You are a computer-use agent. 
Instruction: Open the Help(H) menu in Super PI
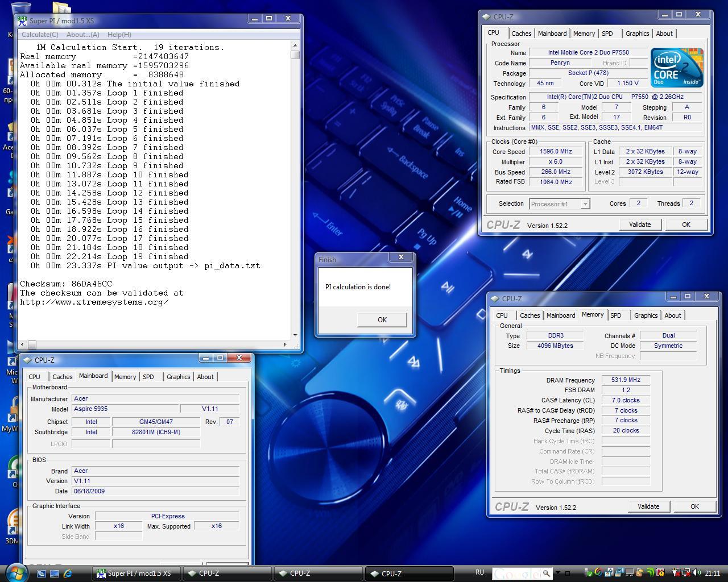tap(119, 35)
